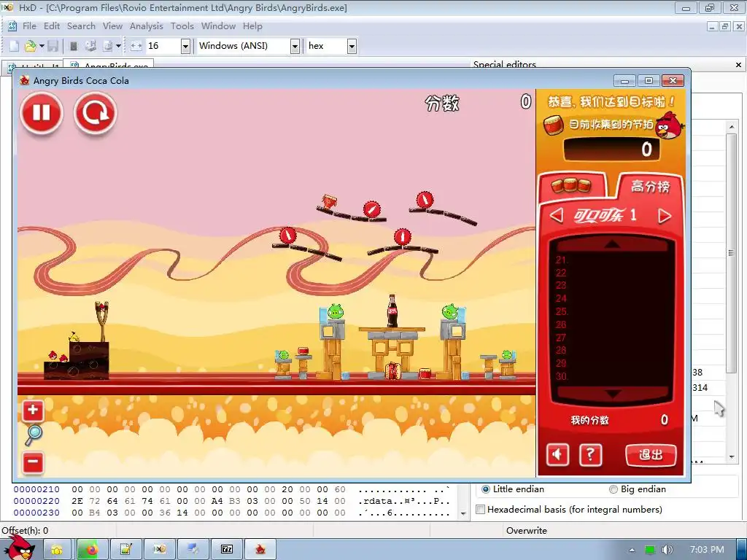Image resolution: width=747 pixels, height=560 pixels.
Task: Click the Overwrite status bar entry
Action: point(527,531)
